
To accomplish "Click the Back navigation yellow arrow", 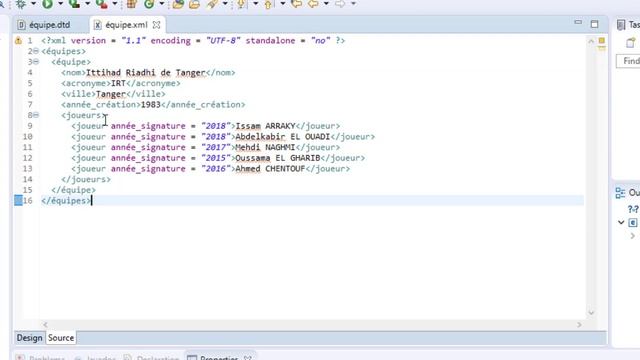I will pos(313,4).
